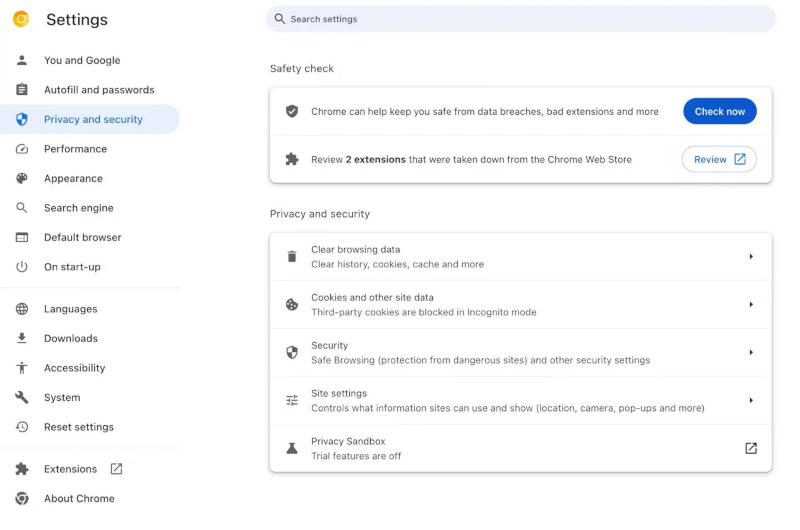Image resolution: width=800 pixels, height=530 pixels.
Task: Click the Chrome logo beside Settings title
Action: 21,19
